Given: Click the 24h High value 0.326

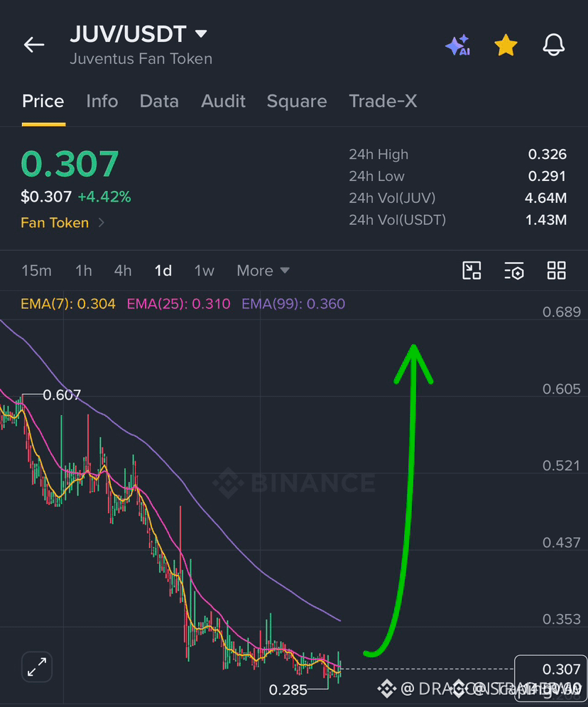Looking at the screenshot, I should click(547, 154).
